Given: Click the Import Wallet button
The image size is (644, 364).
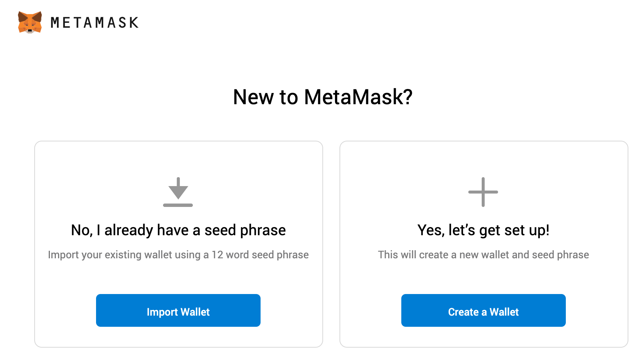Looking at the screenshot, I should click(178, 310).
